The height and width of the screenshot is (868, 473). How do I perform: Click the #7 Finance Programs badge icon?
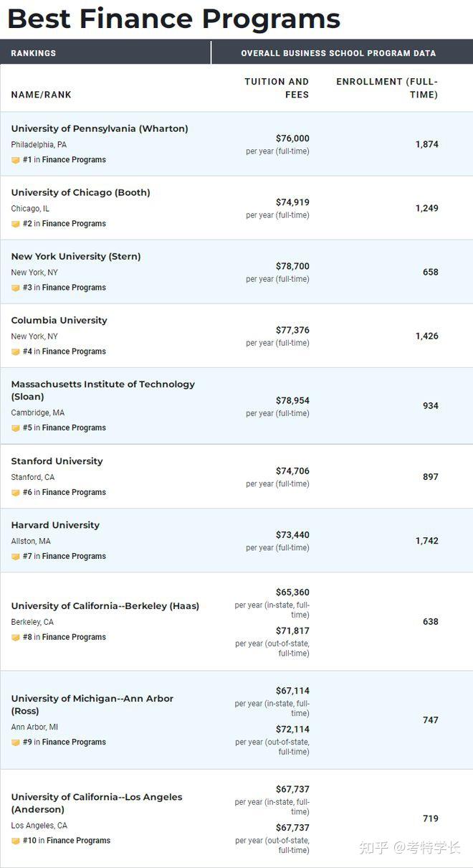pos(16,556)
